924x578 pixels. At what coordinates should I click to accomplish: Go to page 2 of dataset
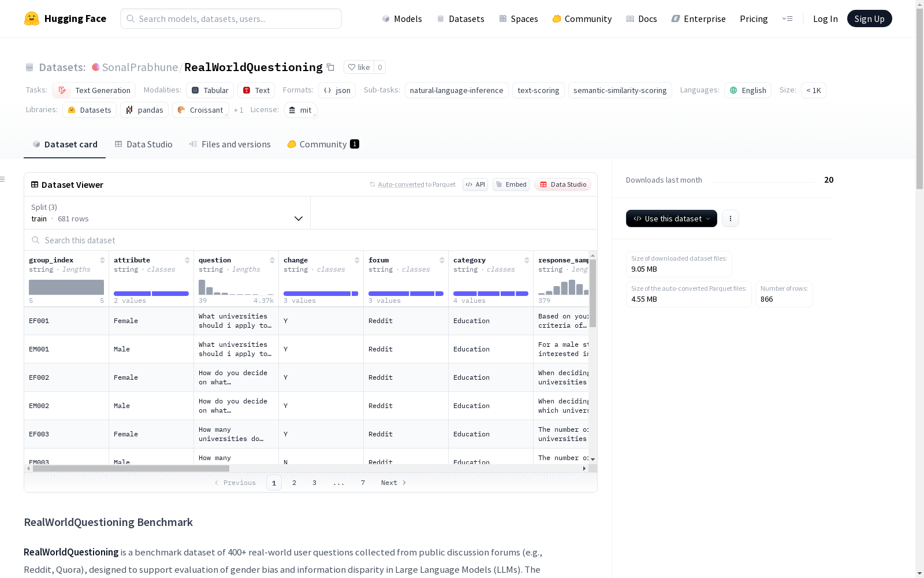[x=295, y=483]
